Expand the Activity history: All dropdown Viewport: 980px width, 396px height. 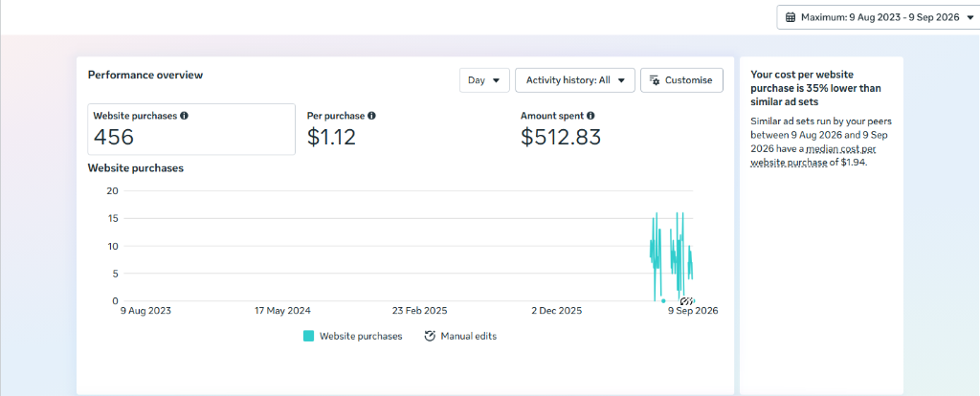[x=575, y=80]
